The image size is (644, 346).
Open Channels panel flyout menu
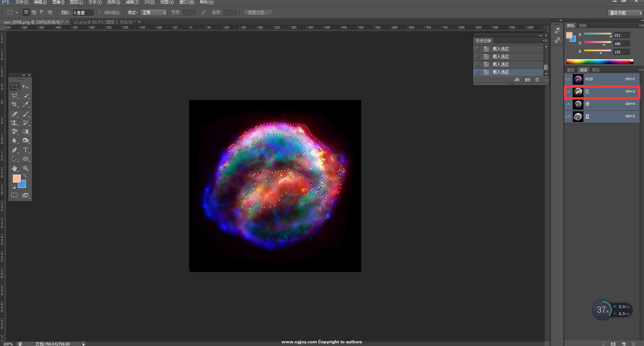[x=641, y=70]
